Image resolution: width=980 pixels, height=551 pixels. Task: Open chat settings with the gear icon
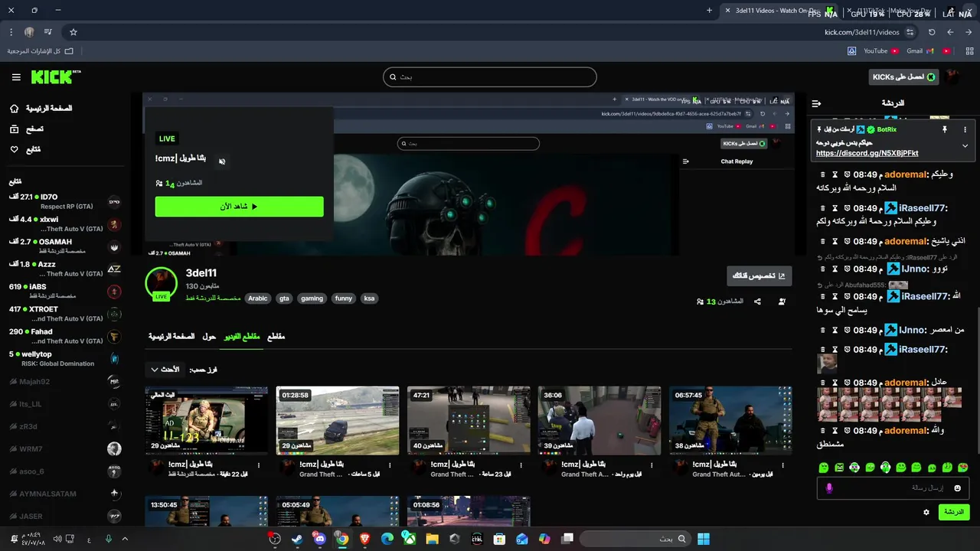pos(926,512)
